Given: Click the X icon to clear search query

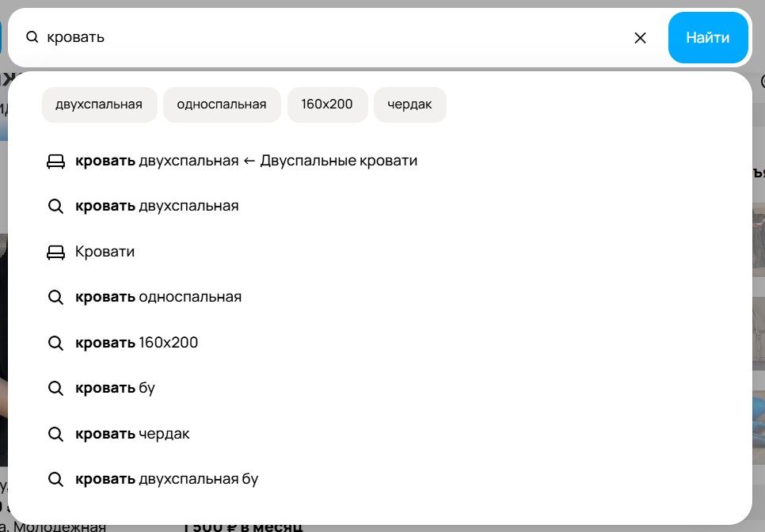Looking at the screenshot, I should pyautogui.click(x=640, y=37).
